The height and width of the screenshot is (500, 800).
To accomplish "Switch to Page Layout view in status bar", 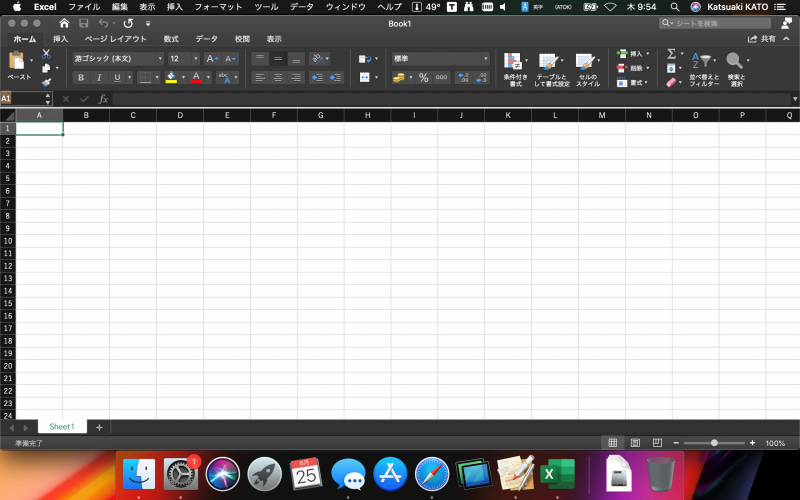I will pyautogui.click(x=635, y=443).
